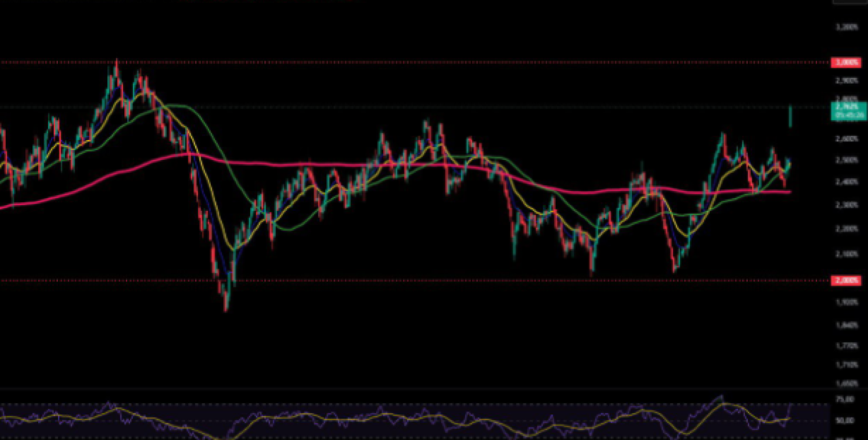
Task: Click the lowest candle wick below 2.000%
Action: (x=226, y=308)
